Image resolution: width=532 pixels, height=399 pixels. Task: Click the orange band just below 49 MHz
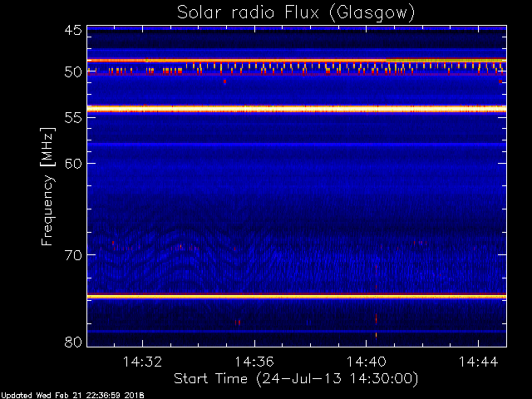pos(297,61)
